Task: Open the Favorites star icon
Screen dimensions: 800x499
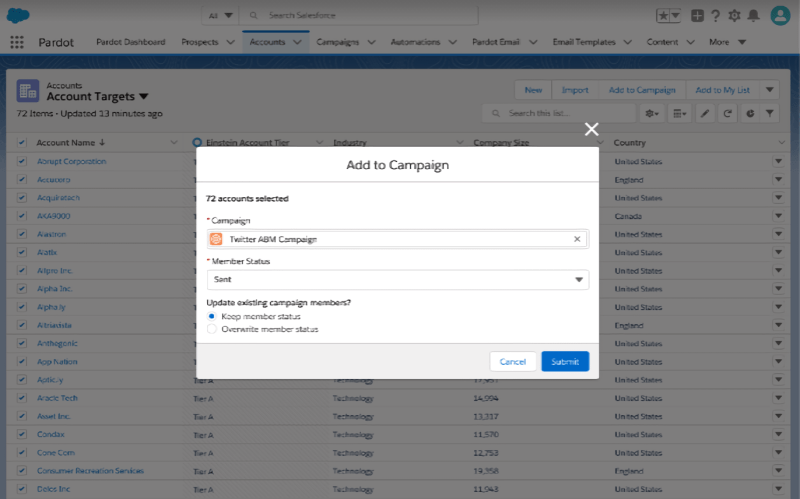Action: click(663, 16)
